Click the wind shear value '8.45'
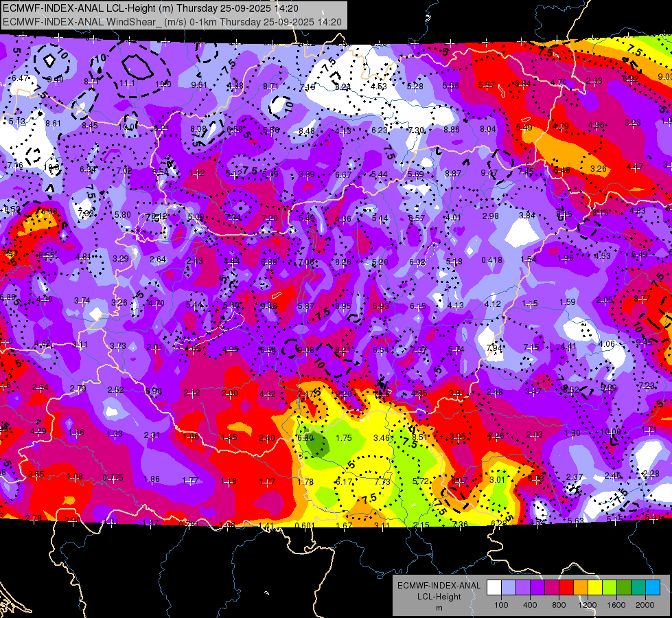Image resolution: width=672 pixels, height=618 pixels. 89,125
